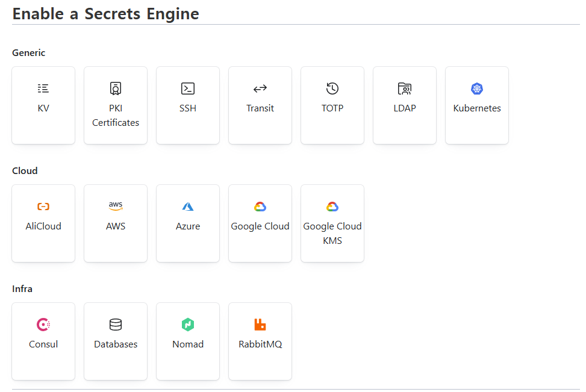Select the PKI Certificates icon
586x392 pixels.
click(x=116, y=89)
